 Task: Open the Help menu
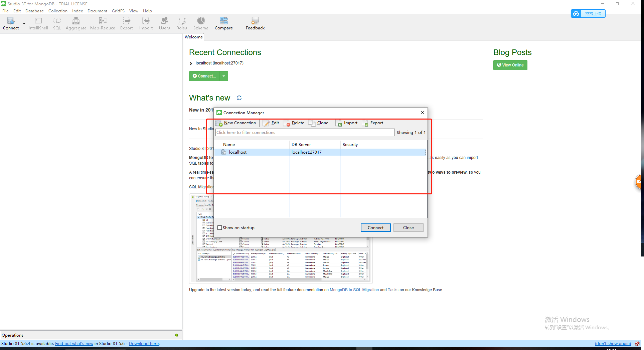(x=147, y=11)
